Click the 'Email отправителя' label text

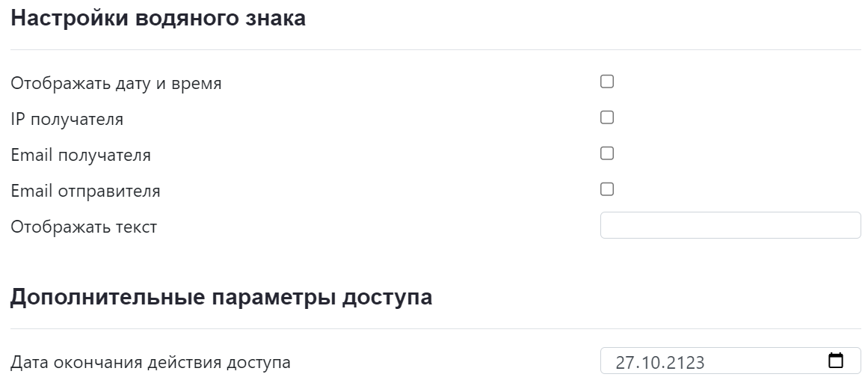[85, 192]
